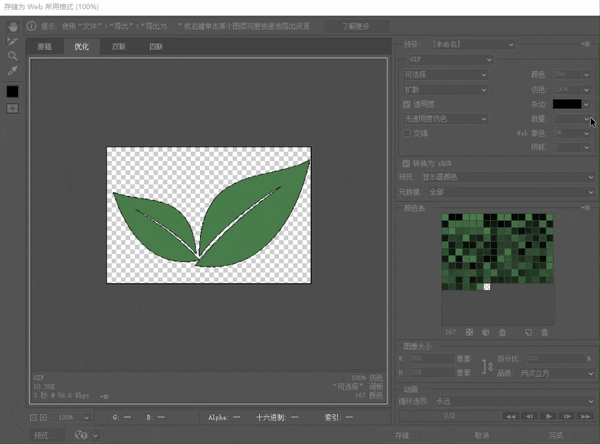Image resolution: width=600 pixels, height=444 pixels.
Task: Lock selected color with lock icon
Action: (x=502, y=333)
